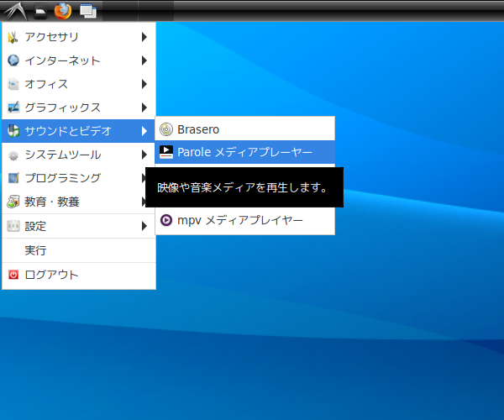Click the tooltip text 映像や音楽メディアを再生します。
Image resolution: width=504 pixels, height=420 pixels.
(x=243, y=187)
